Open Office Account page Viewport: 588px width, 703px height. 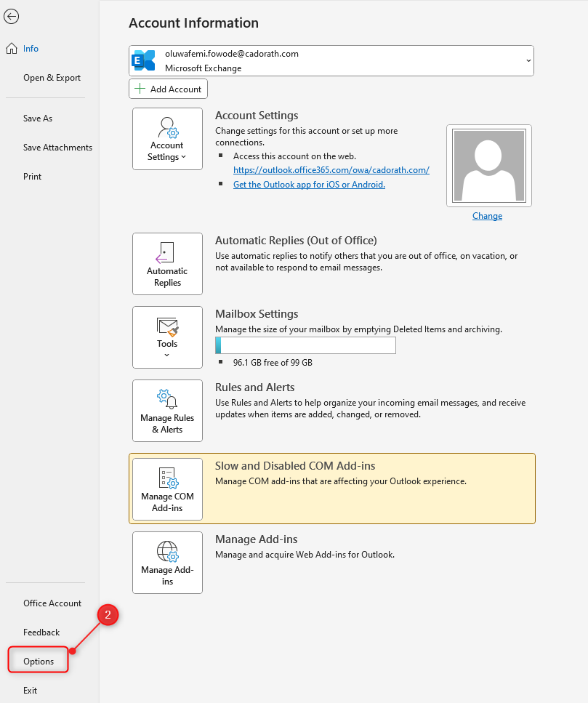click(52, 603)
